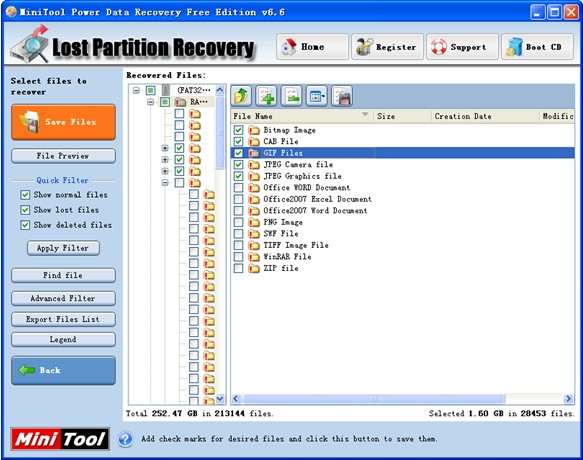Open the Support lifebuoy button
The height and width of the screenshot is (460, 583).
point(462,47)
